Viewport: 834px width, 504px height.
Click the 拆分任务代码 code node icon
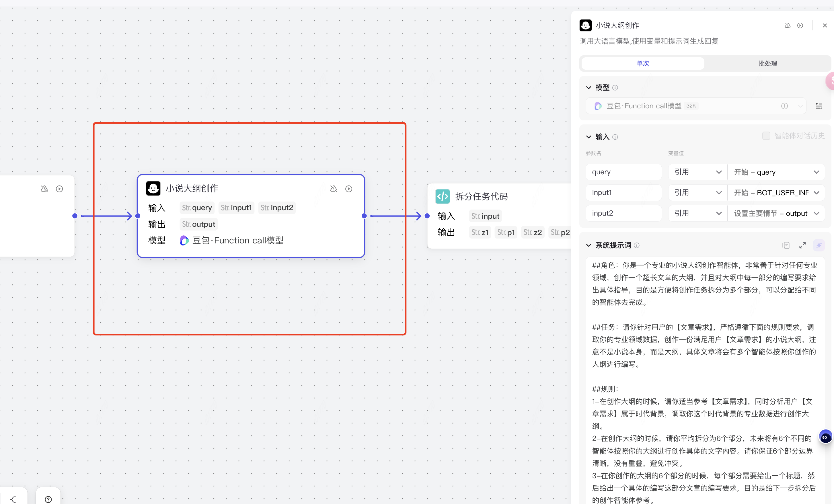pos(443,196)
